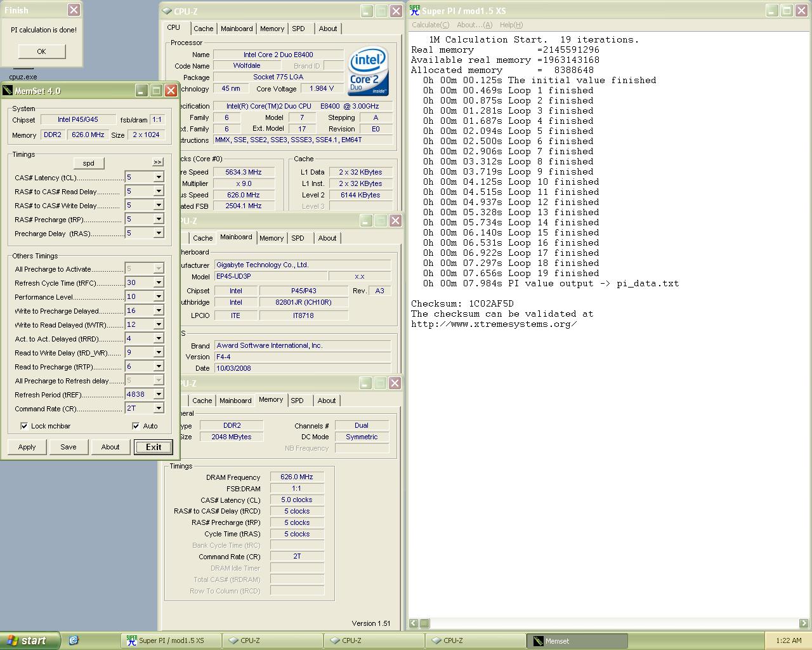Screen dimensions: 812x650
Task: Toggle the Auto checkbox in MemSet
Action: pos(136,426)
